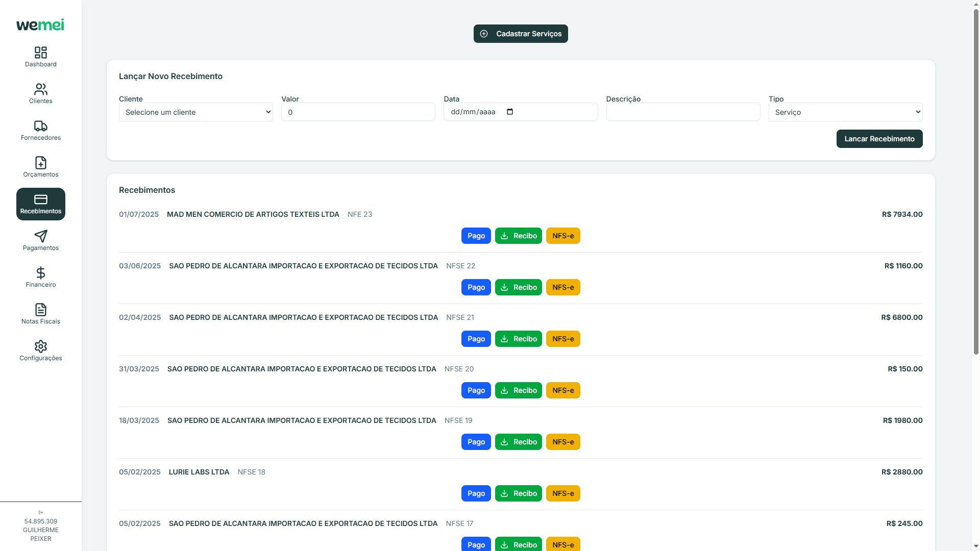
Task: Click calendar picker icon in Data field
Action: tap(509, 112)
